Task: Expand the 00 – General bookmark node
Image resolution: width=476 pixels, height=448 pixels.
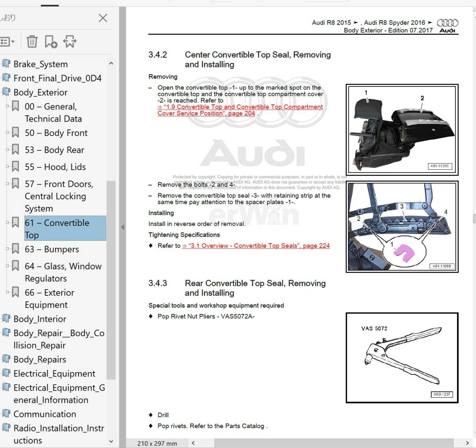Action: coord(8,106)
